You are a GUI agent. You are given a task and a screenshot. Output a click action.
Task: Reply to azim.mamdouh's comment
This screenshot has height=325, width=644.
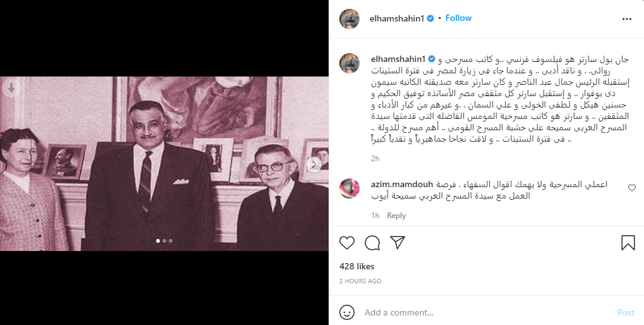point(396,216)
